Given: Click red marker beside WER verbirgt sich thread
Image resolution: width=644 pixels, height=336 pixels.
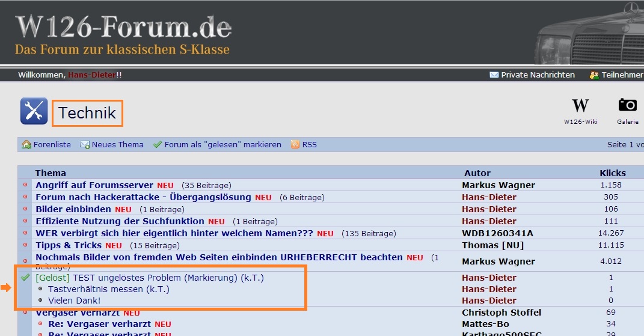Looking at the screenshot, I should coord(25,233).
